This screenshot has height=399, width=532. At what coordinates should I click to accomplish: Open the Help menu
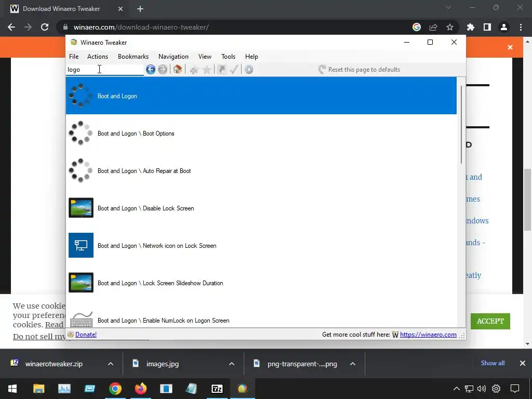(251, 57)
